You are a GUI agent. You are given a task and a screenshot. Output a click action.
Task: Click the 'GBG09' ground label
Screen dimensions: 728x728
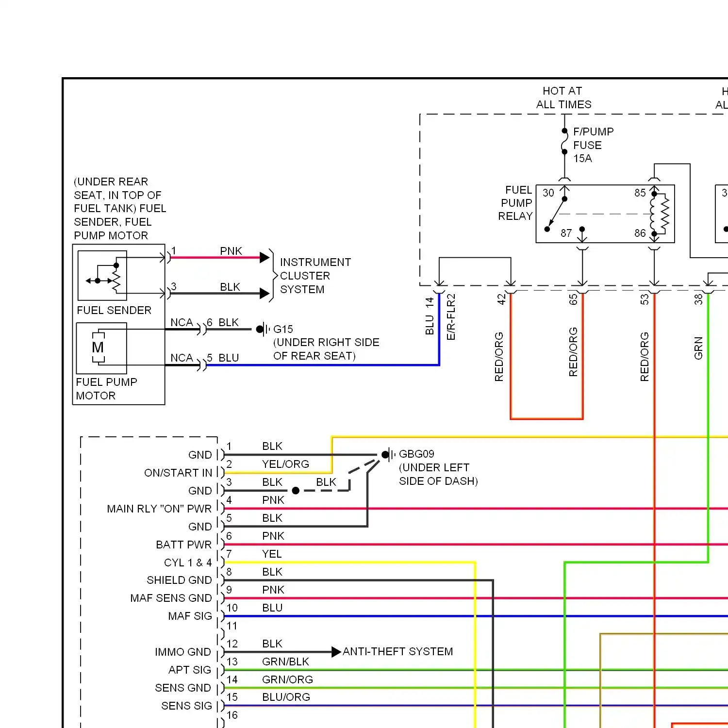pyautogui.click(x=416, y=454)
